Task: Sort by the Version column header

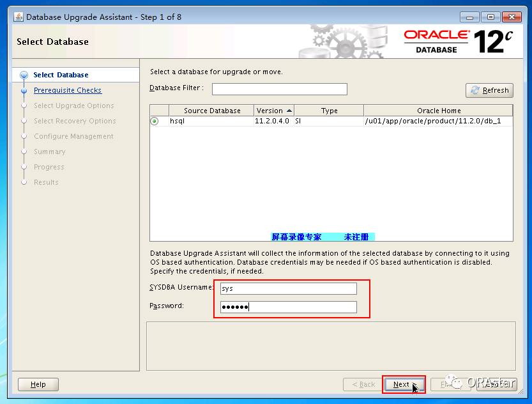Action: [274, 111]
